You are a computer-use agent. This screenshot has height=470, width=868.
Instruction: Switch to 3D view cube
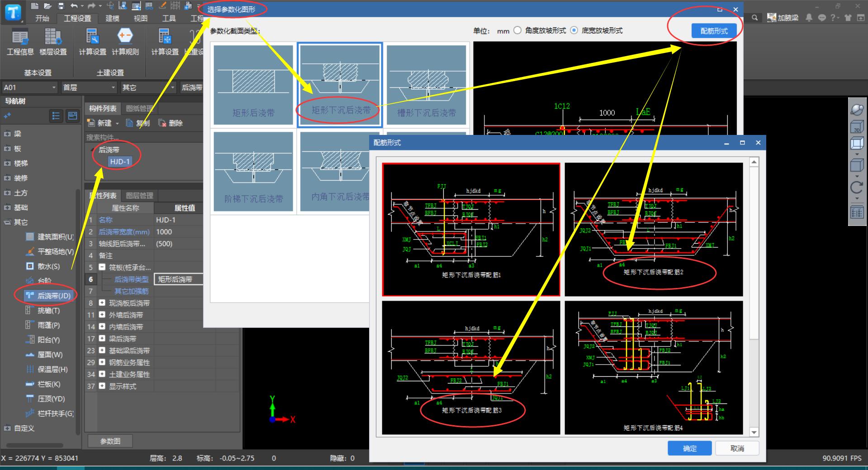[857, 127]
